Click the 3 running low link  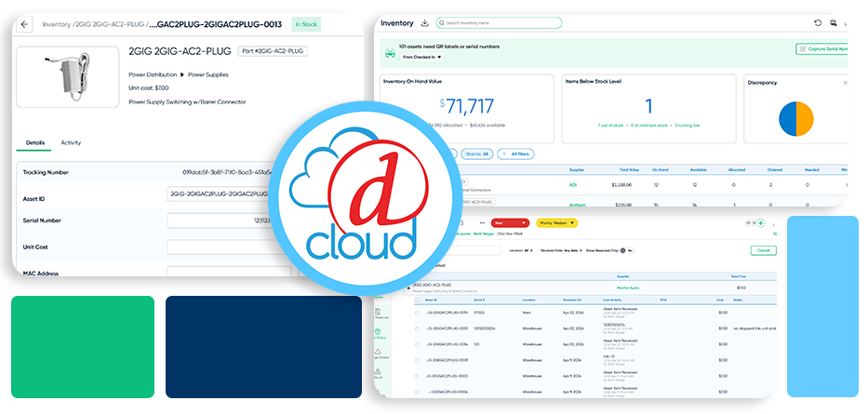[x=687, y=126]
